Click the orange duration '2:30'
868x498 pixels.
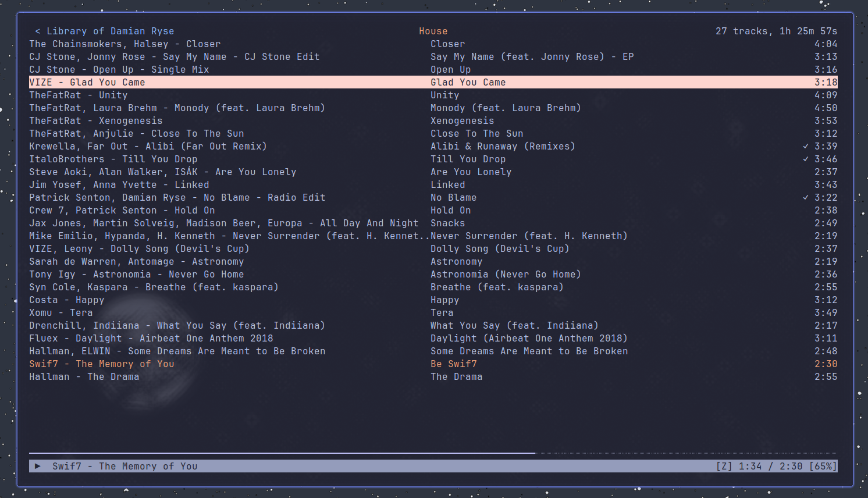pyautogui.click(x=826, y=364)
